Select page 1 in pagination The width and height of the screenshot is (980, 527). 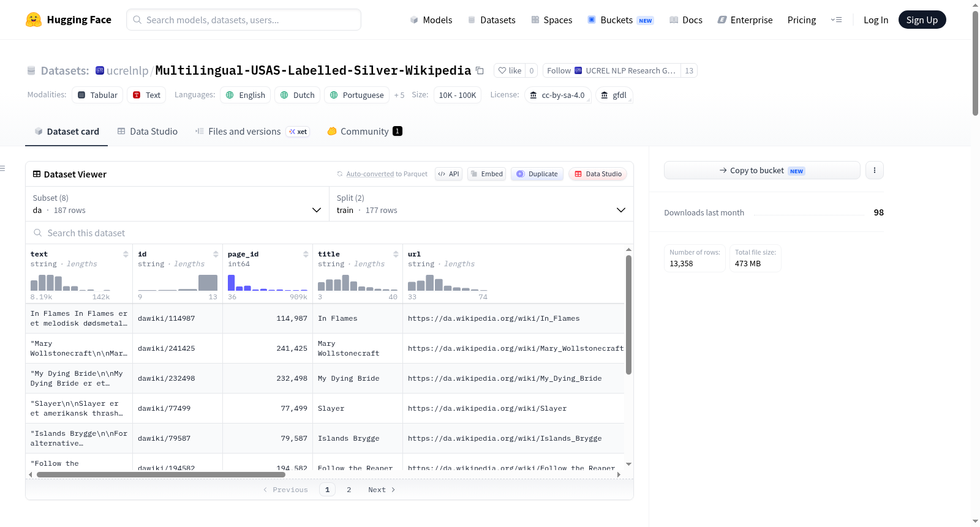click(x=328, y=490)
